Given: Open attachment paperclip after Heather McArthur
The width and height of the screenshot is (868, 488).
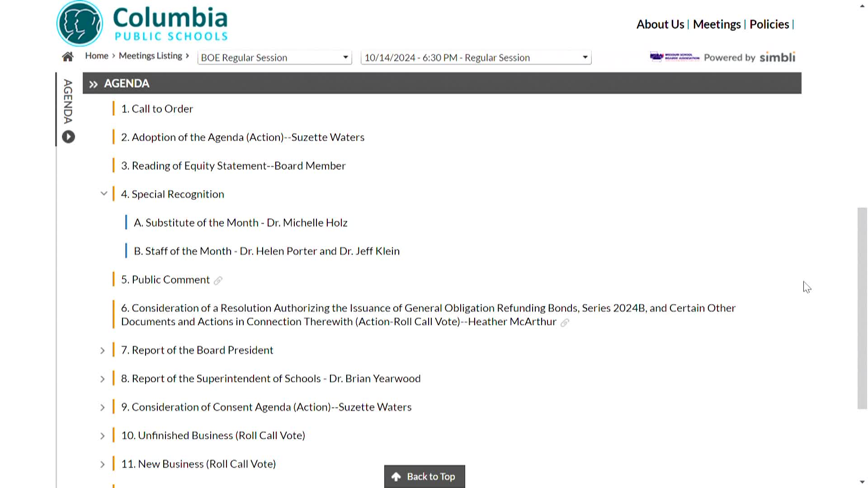Looking at the screenshot, I should click(x=565, y=323).
